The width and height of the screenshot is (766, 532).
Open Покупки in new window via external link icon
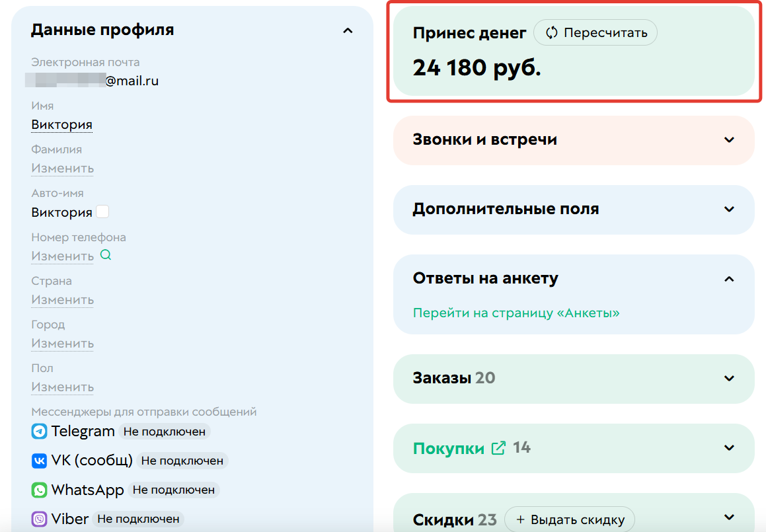point(498,447)
